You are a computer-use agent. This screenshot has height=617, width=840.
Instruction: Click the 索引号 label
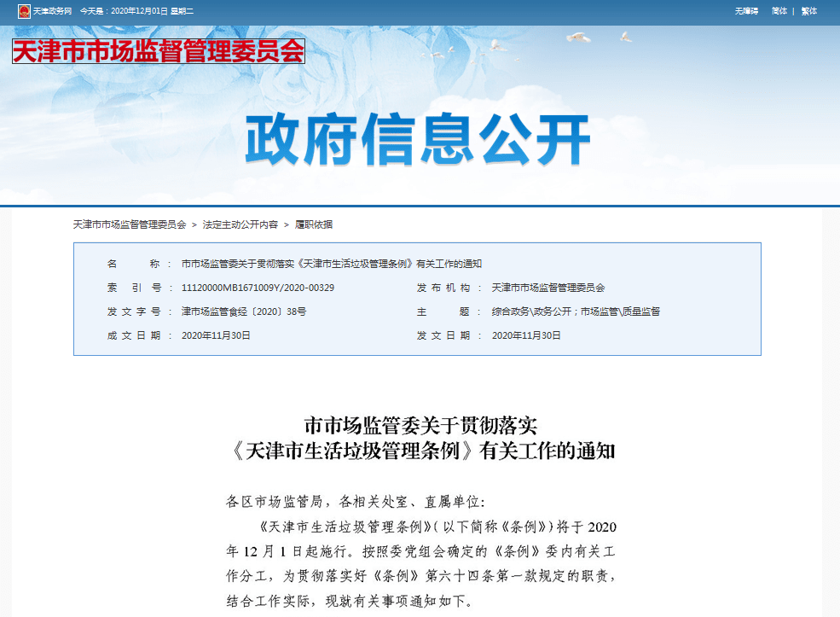(x=134, y=288)
